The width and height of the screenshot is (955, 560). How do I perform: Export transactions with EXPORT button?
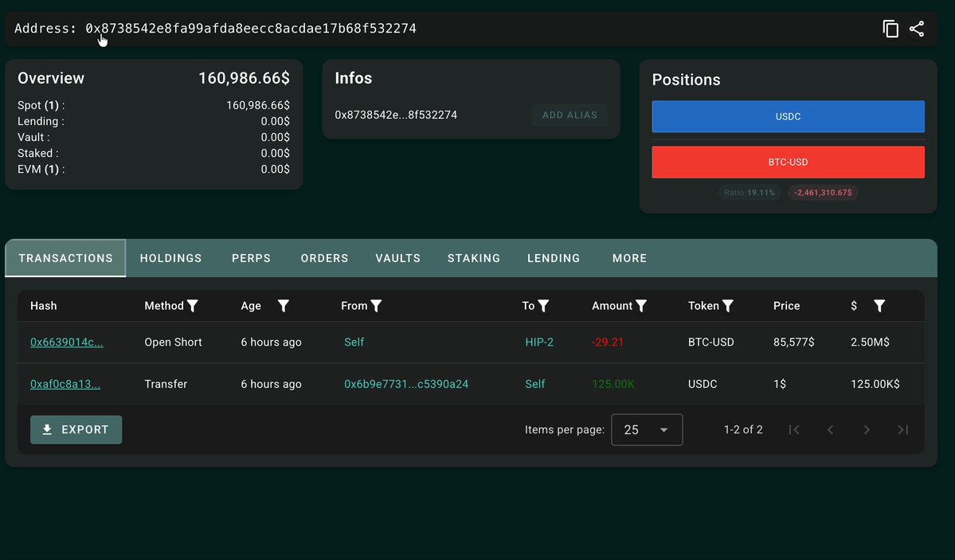76,429
